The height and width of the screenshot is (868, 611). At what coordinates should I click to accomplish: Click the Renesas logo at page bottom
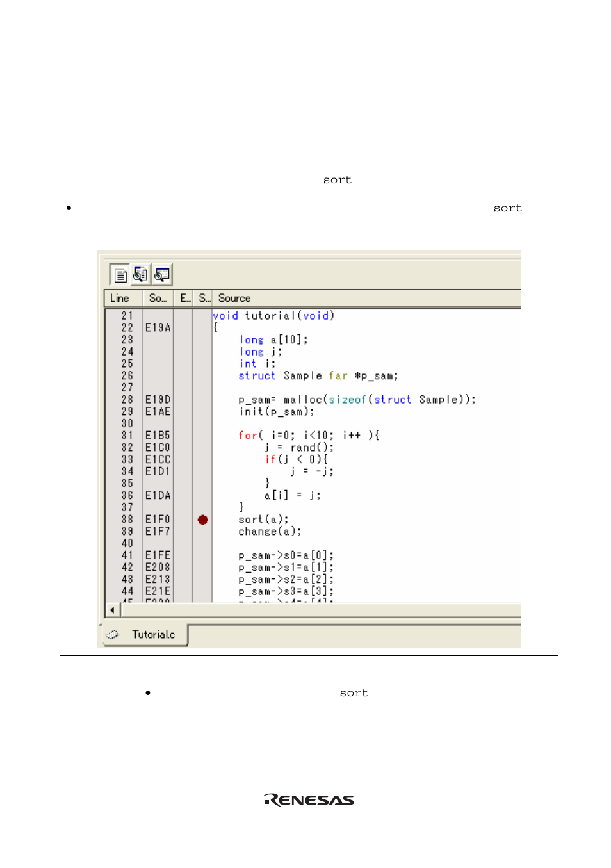[309, 799]
